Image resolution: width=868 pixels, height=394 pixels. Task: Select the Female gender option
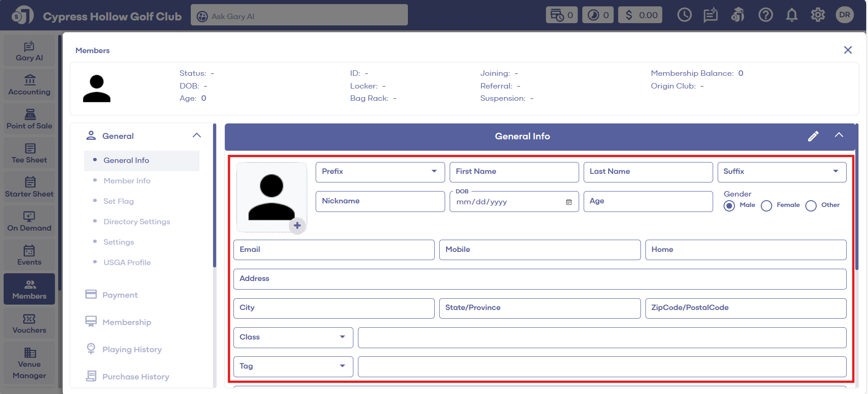[766, 206]
